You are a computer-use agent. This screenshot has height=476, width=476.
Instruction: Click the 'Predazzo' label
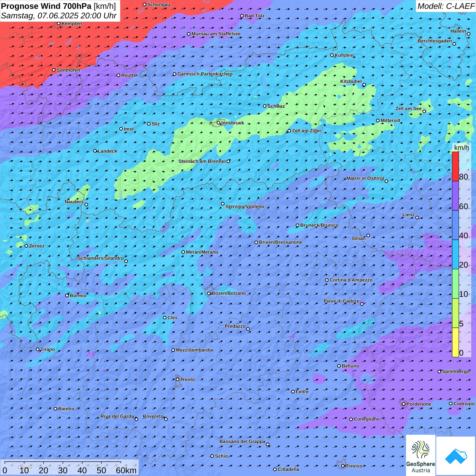(x=235, y=326)
